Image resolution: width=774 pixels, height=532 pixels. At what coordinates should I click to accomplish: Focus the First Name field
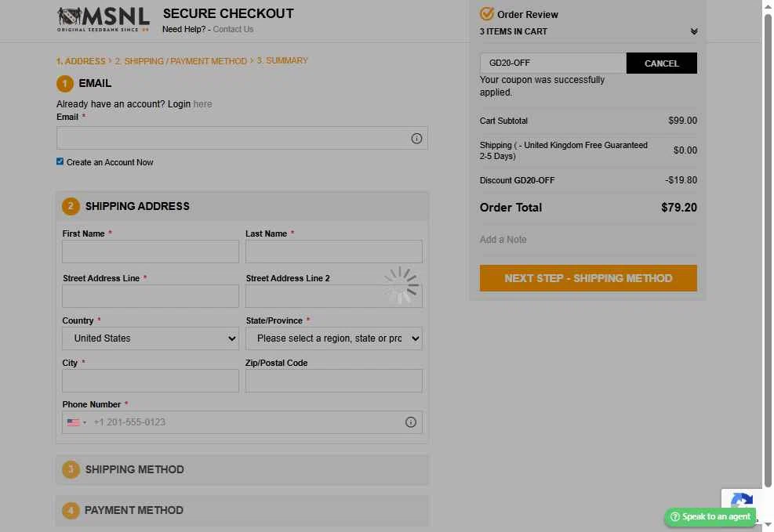click(x=150, y=252)
